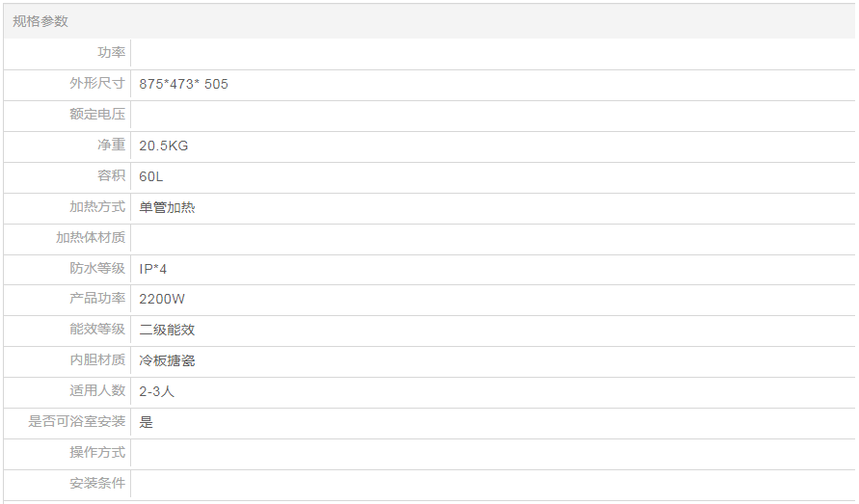The width and height of the screenshot is (859, 504).
Task: Click the 是否可浴室安装 row label
Action: click(77, 422)
